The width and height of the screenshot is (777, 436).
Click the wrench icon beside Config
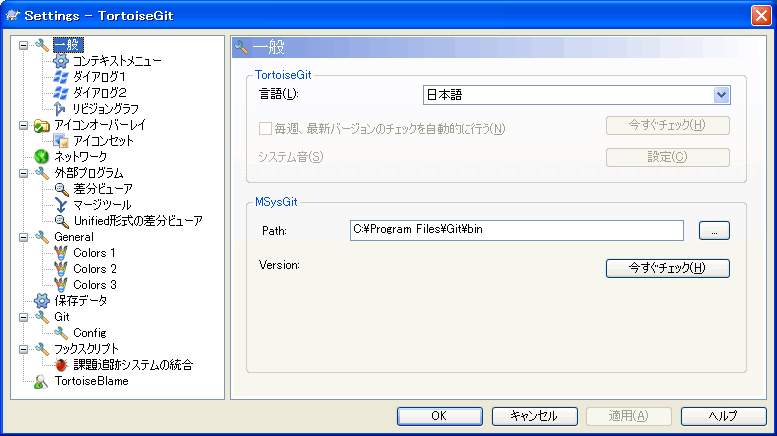tap(60, 333)
